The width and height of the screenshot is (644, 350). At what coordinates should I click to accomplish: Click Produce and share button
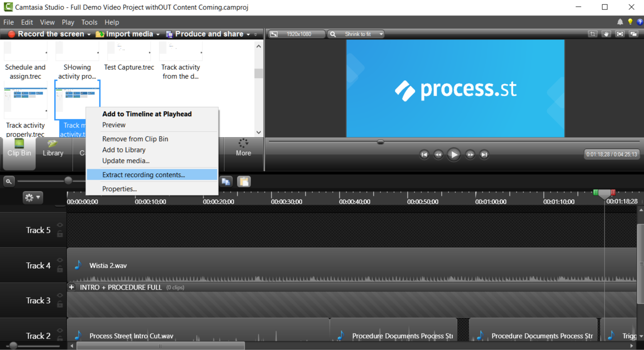tap(205, 34)
